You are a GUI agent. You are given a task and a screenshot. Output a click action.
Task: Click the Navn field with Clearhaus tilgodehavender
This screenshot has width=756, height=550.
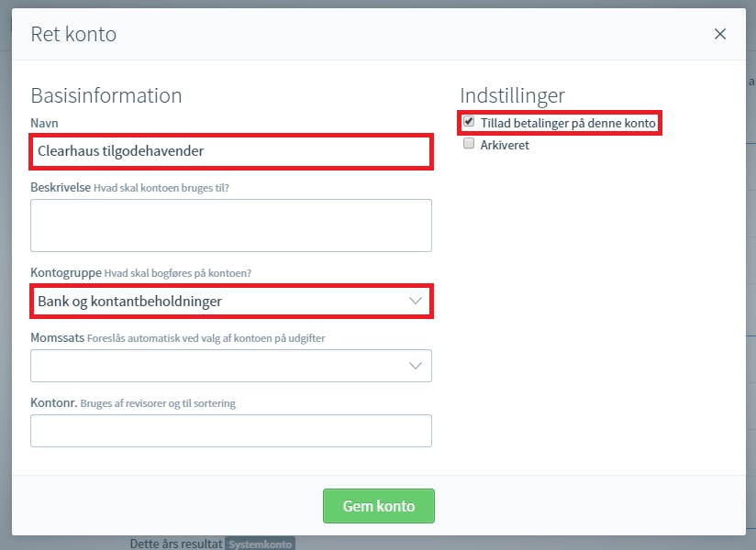(x=231, y=151)
